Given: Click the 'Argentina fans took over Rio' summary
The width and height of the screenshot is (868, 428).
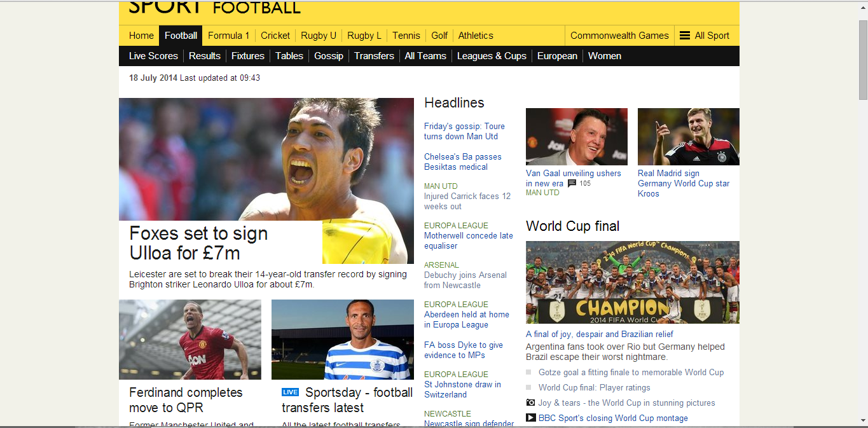Looking at the screenshot, I should (625, 352).
